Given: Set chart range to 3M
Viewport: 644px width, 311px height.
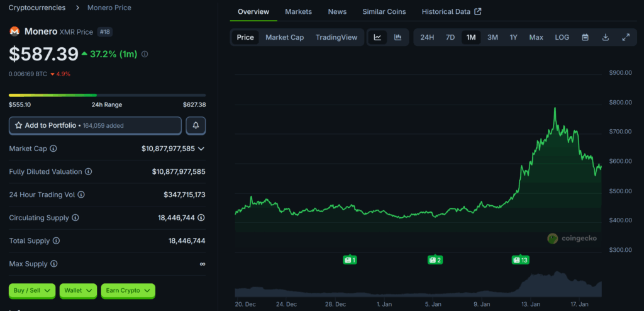Looking at the screenshot, I should pos(492,37).
